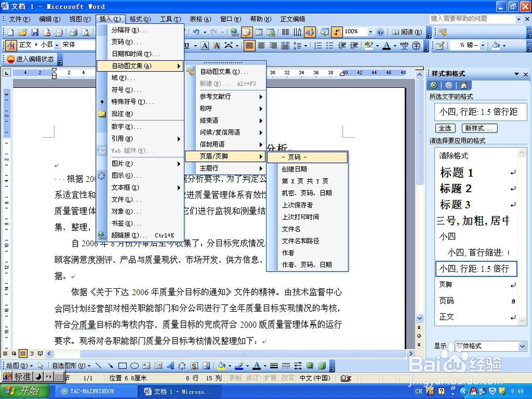Open the style box 正文 + 小四 dropdown
532x399 pixels.
pyautogui.click(x=57, y=45)
